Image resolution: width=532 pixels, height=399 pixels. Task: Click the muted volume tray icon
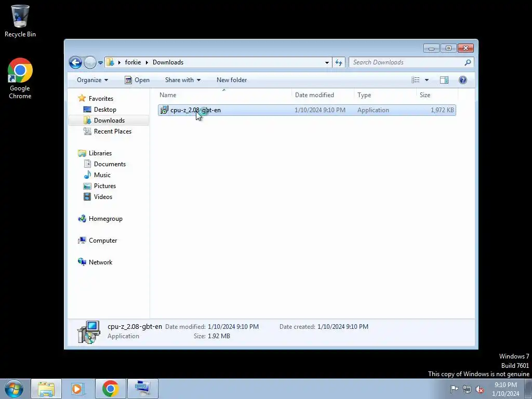click(480, 389)
